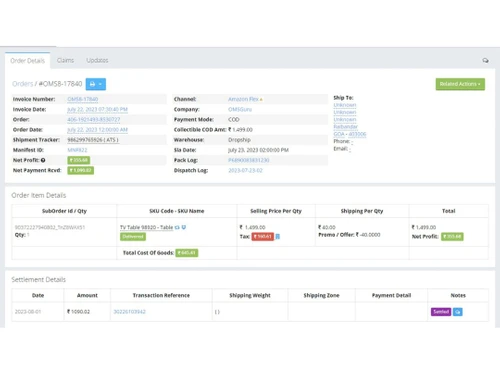Go to Orders breadcrumb link
Viewport: 500px width, 375px height.
[x=23, y=84]
